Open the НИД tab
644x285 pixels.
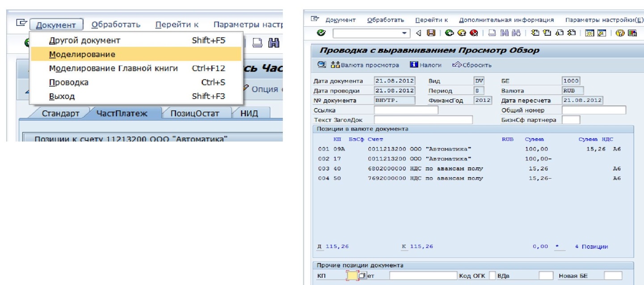tap(249, 113)
